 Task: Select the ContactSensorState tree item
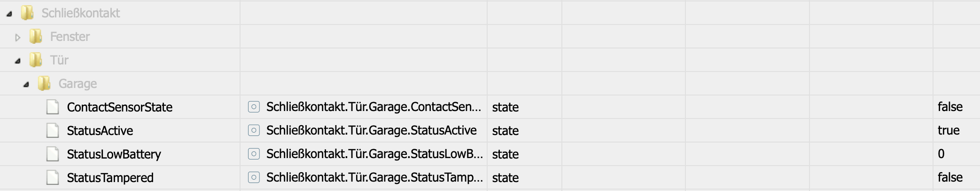tap(119, 107)
